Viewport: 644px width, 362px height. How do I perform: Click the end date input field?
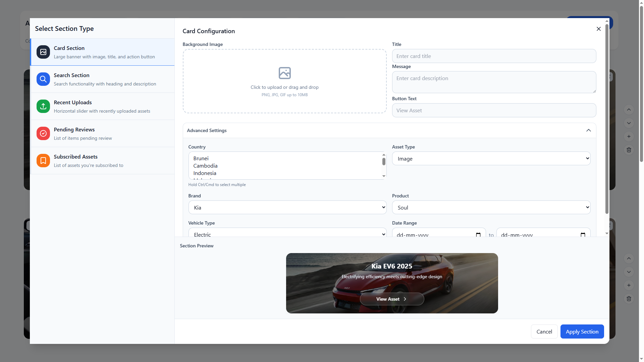543,233
